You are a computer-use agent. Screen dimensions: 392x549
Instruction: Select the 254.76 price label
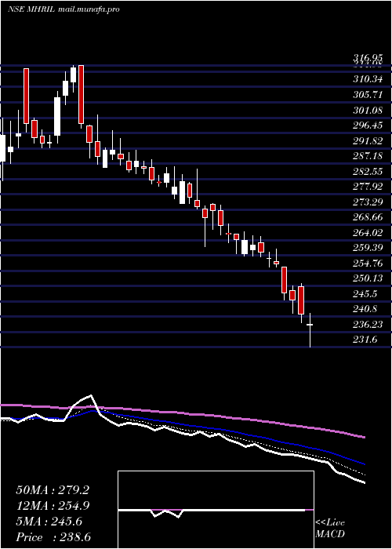pos(368,263)
